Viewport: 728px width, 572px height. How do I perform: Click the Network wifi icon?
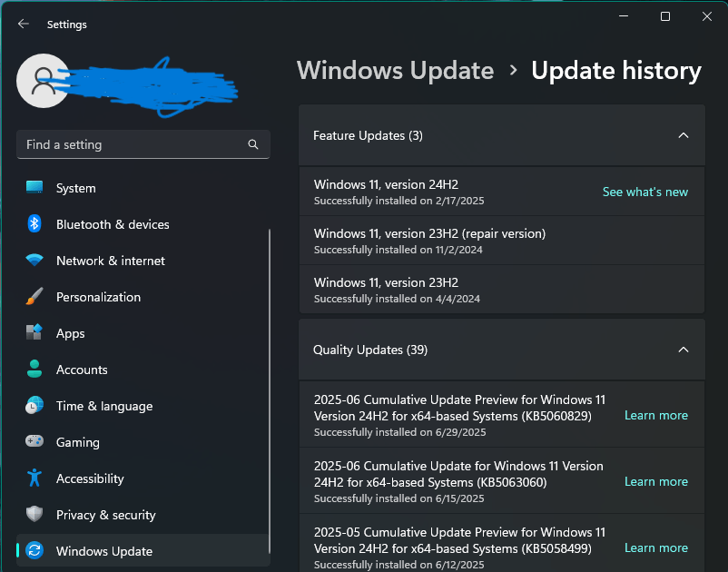pyautogui.click(x=34, y=260)
